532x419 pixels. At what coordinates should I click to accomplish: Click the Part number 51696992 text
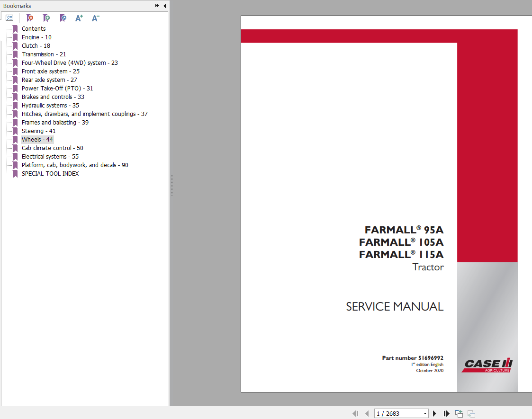tap(413, 357)
